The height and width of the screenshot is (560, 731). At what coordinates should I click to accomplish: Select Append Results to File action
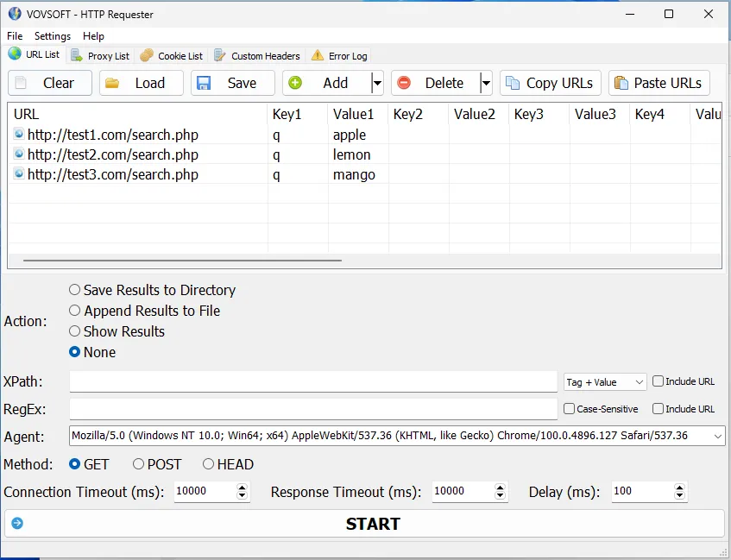pyautogui.click(x=144, y=311)
